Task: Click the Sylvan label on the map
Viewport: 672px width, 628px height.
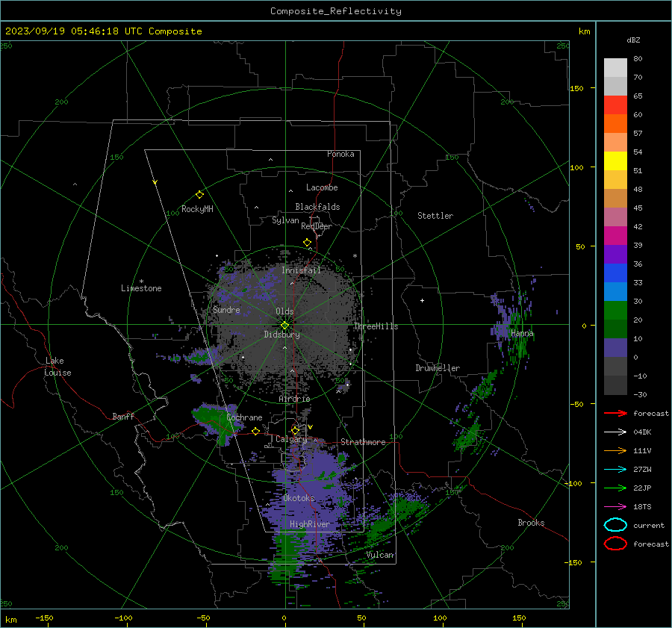Action: (x=285, y=220)
